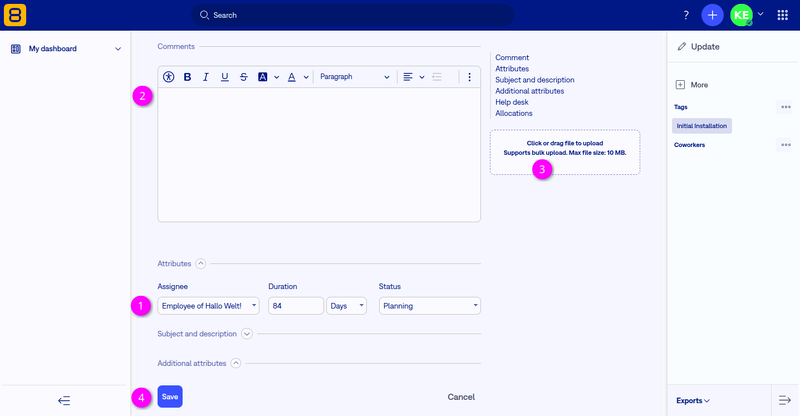Open the Coworkers three-dots menu
The width and height of the screenshot is (800, 416).
point(786,145)
